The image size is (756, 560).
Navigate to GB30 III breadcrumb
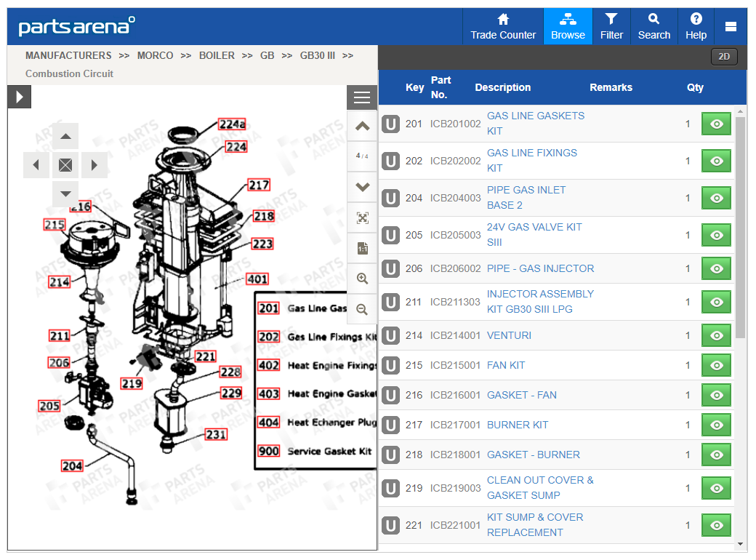(317, 55)
